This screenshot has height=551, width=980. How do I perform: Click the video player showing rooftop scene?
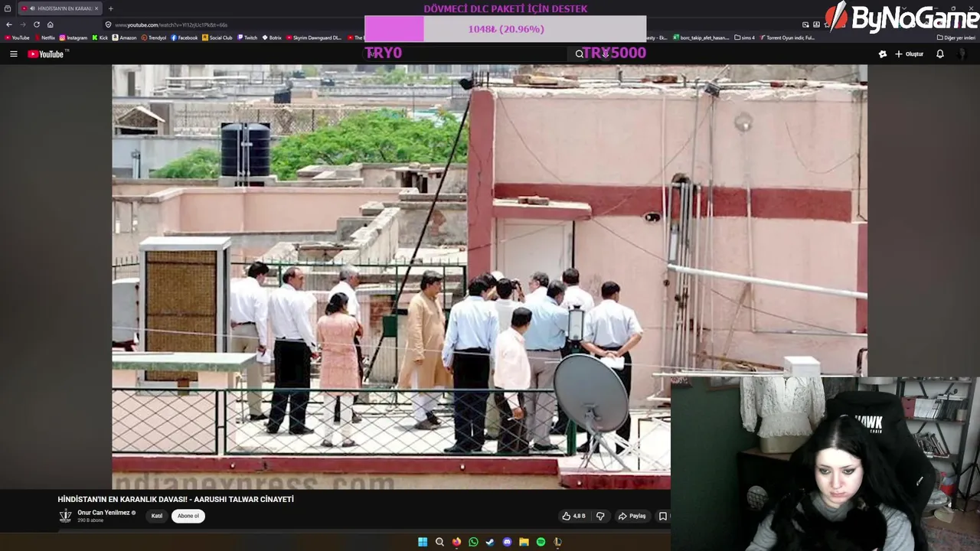click(490, 277)
